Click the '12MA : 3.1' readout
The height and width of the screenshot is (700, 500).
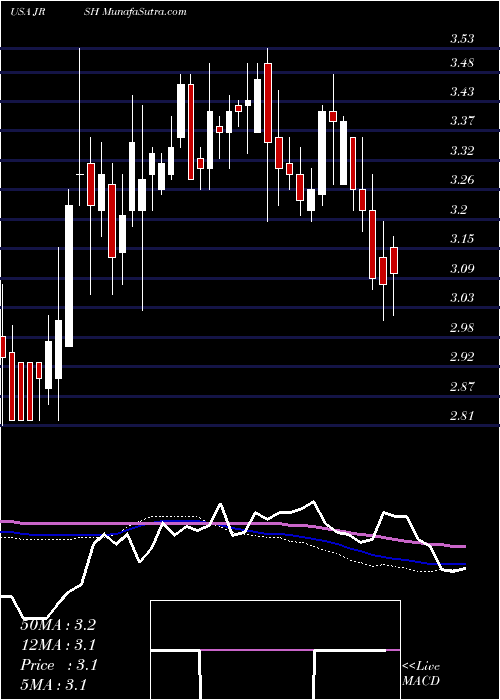(x=58, y=645)
